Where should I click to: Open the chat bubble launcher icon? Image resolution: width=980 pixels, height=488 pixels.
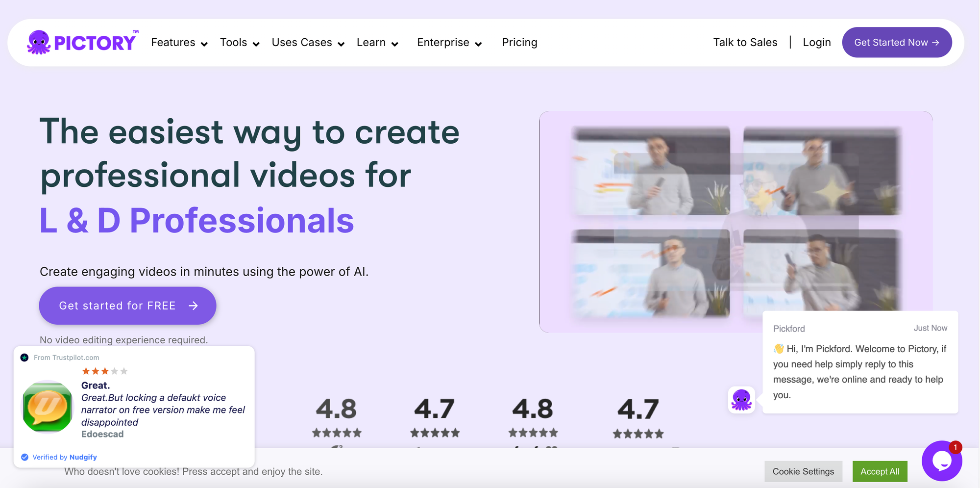coord(942,461)
